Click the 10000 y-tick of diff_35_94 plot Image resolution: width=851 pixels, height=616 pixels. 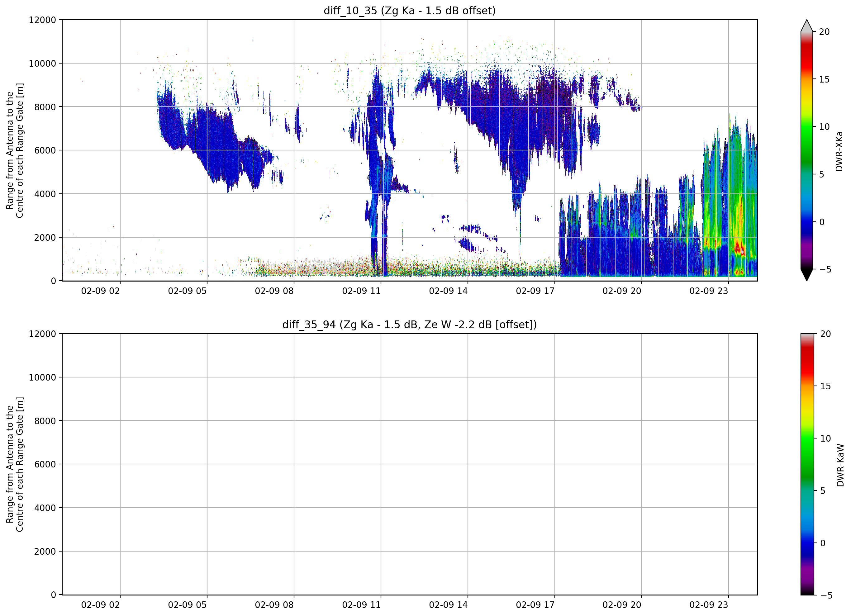point(42,377)
